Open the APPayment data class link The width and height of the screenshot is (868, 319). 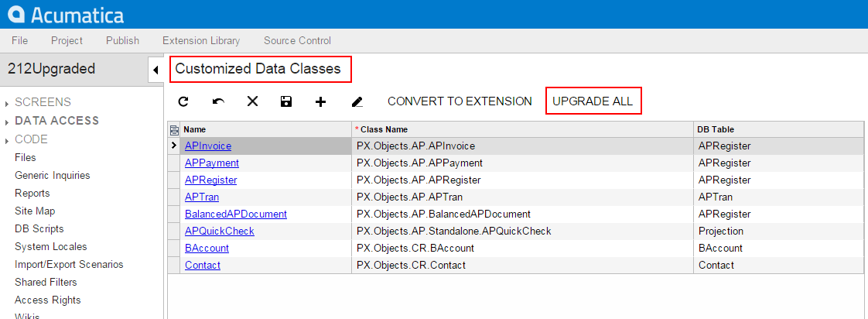211,163
